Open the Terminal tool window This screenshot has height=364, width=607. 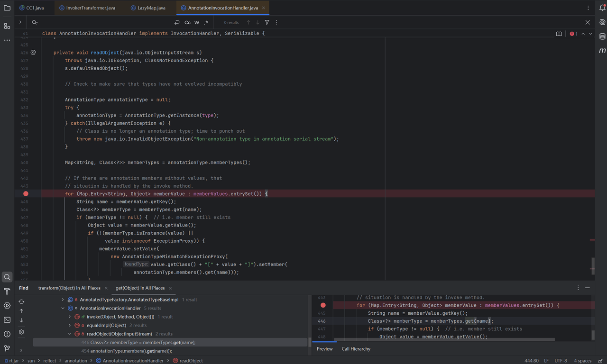coord(7,319)
